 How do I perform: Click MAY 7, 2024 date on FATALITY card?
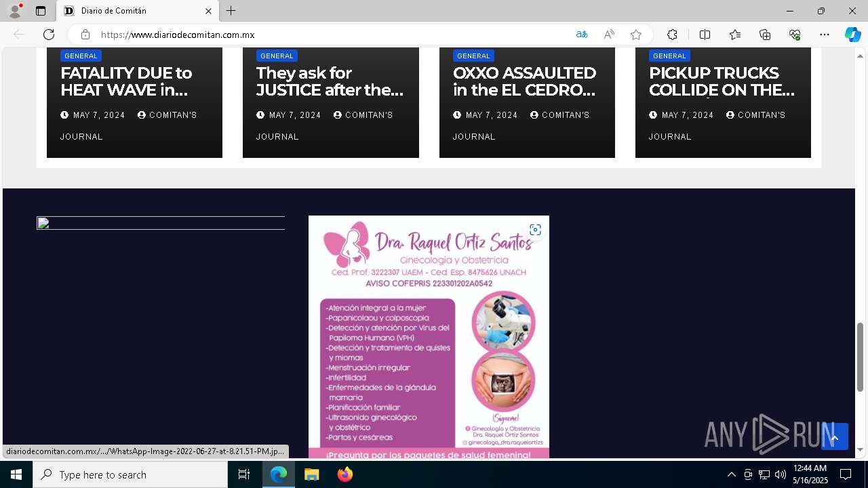pyautogui.click(x=99, y=115)
